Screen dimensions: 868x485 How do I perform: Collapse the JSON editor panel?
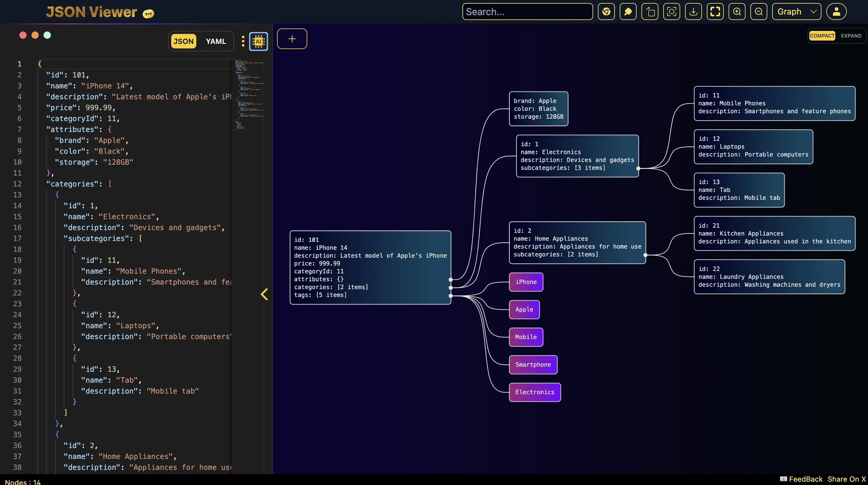(265, 294)
